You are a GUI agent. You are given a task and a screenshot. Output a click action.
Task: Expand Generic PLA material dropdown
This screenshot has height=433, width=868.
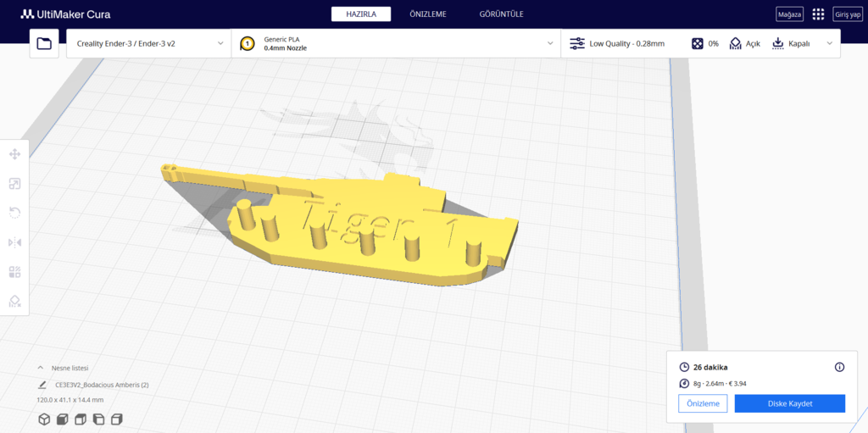pos(397,43)
